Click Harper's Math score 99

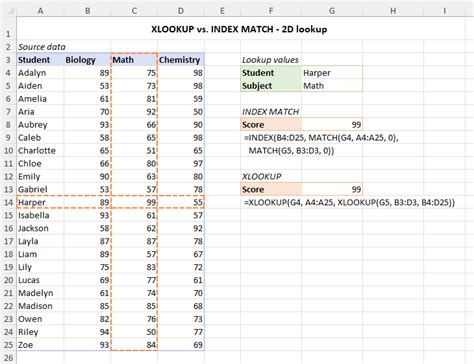[x=134, y=202]
